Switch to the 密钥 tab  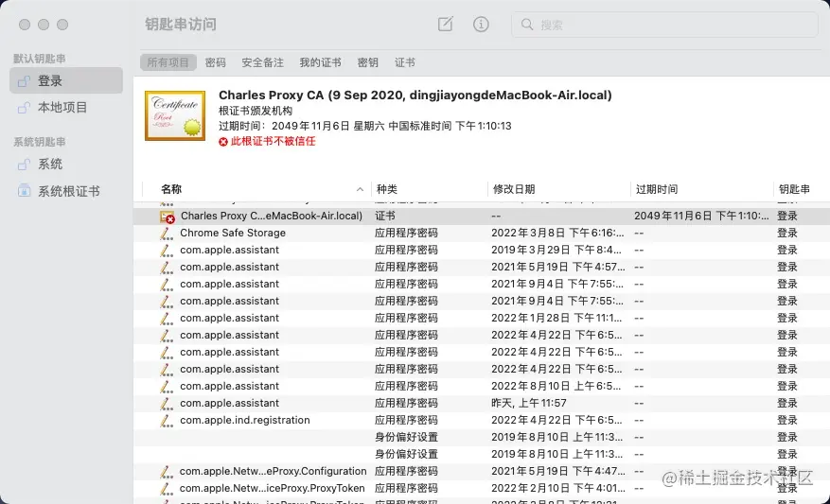coord(368,62)
